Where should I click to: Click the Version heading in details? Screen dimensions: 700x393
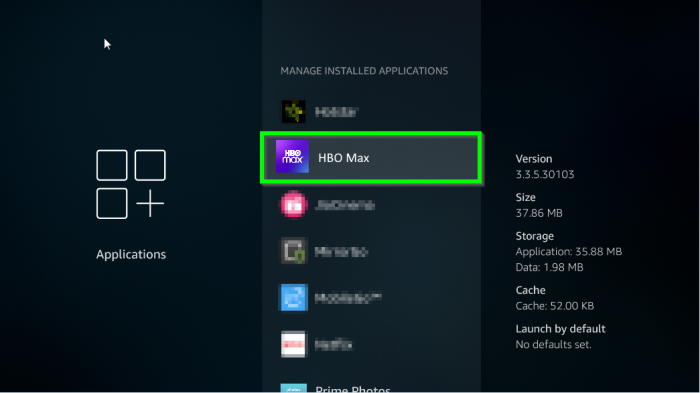533,159
